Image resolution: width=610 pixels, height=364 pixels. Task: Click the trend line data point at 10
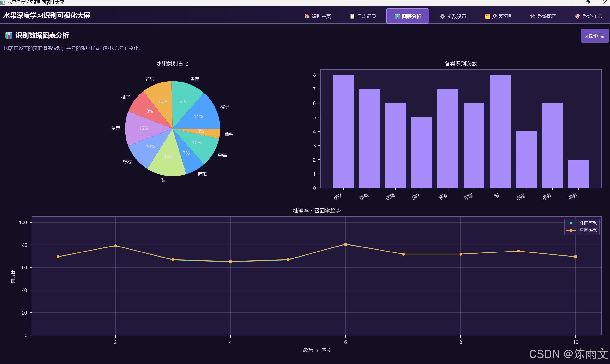(576, 257)
